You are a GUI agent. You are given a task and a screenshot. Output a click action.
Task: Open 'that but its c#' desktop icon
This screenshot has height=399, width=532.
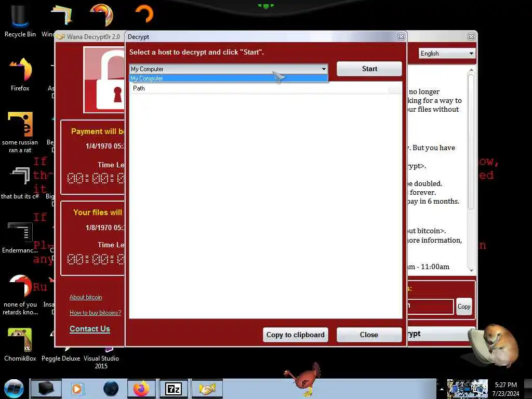(x=20, y=183)
